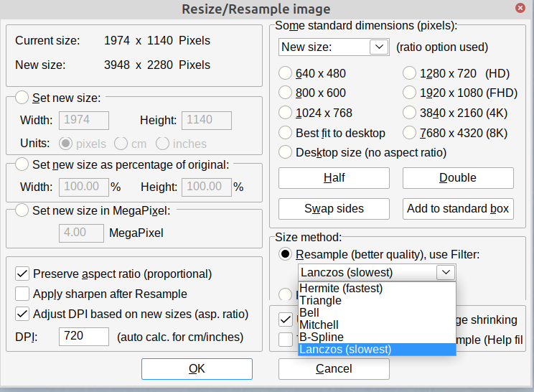Select the 'Triangle' filter entry
The width and height of the screenshot is (534, 392).
click(321, 301)
